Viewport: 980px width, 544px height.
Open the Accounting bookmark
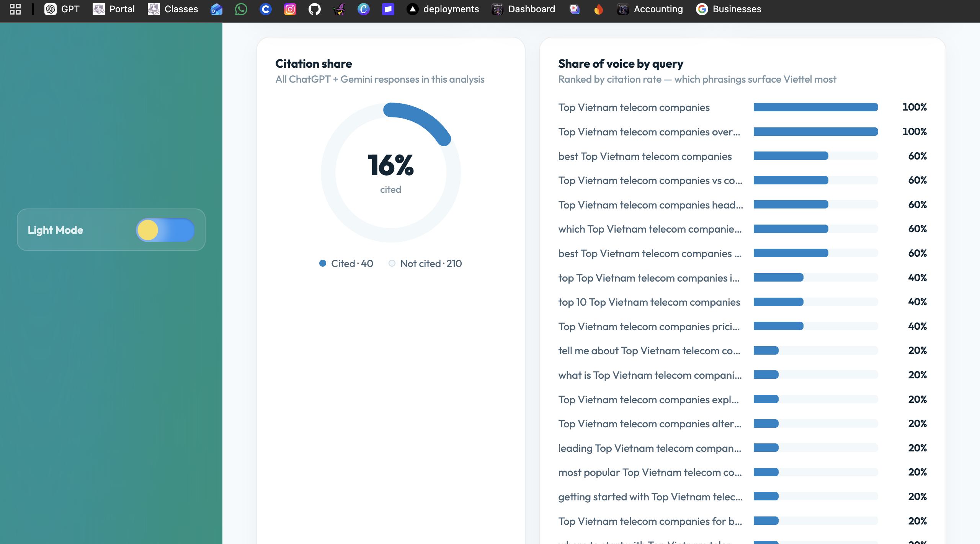tap(650, 9)
